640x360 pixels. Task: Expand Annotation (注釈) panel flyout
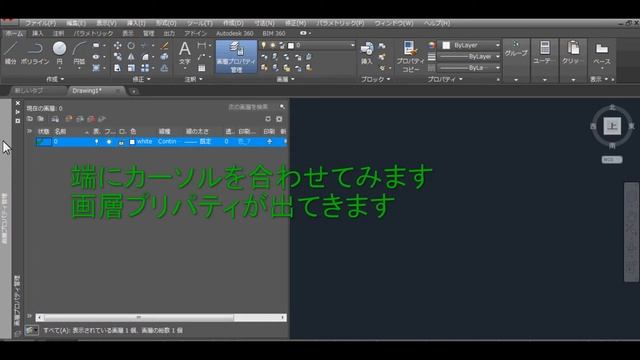click(x=193, y=79)
